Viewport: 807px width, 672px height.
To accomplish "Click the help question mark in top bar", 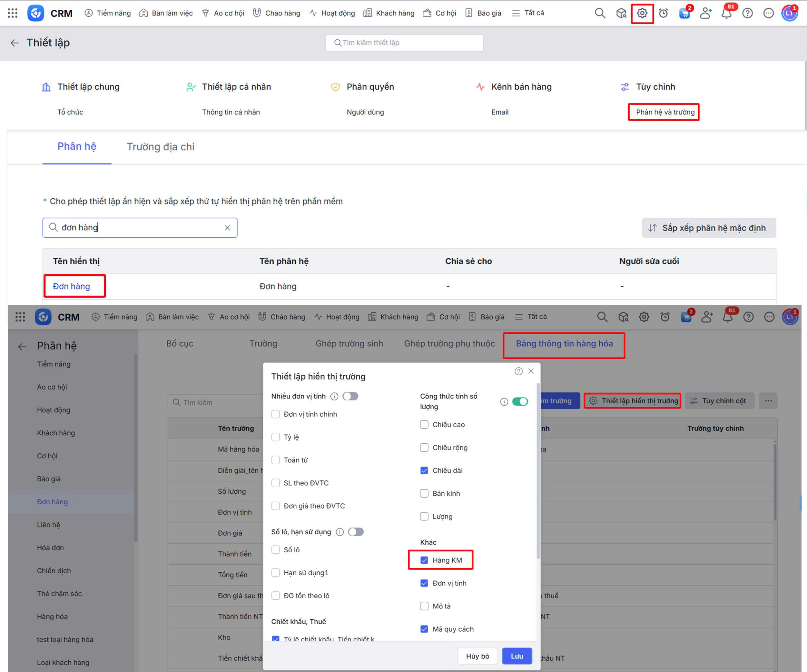I will tap(747, 13).
